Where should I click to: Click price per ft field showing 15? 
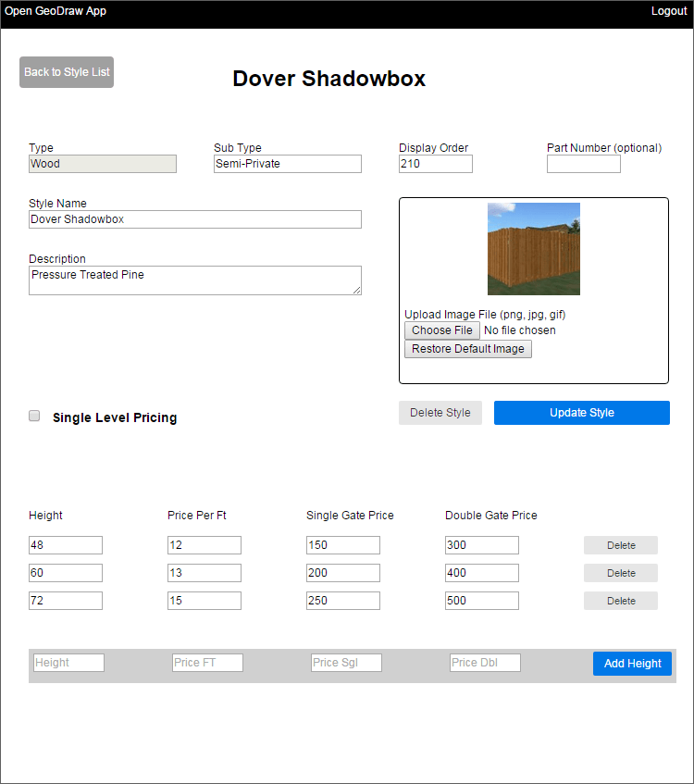[204, 601]
